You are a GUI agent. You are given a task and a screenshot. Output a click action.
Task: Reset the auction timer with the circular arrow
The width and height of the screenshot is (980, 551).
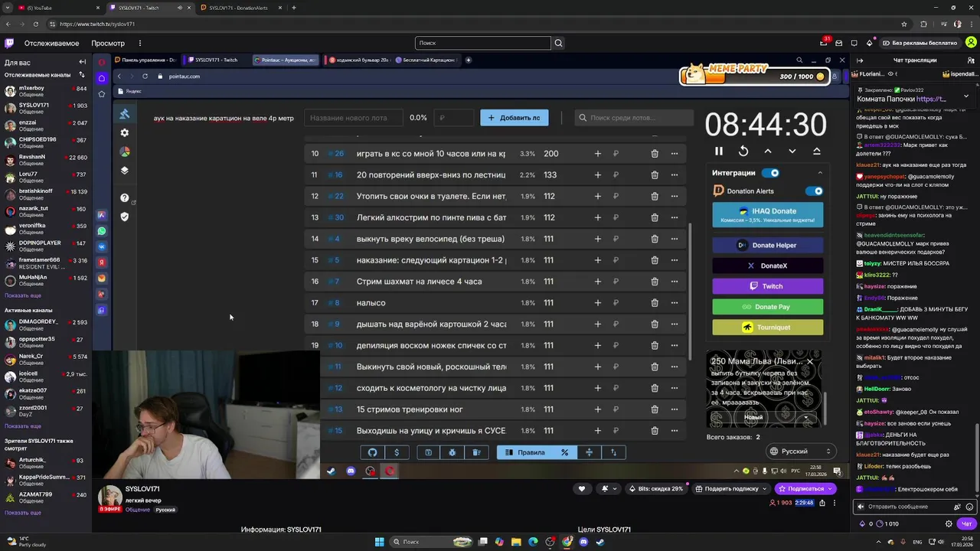pos(743,152)
